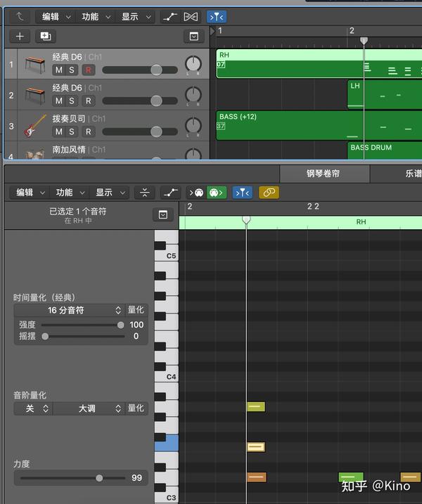The image size is (422, 504).
Task: Solo track 2 经典 D6
Action: (72, 101)
